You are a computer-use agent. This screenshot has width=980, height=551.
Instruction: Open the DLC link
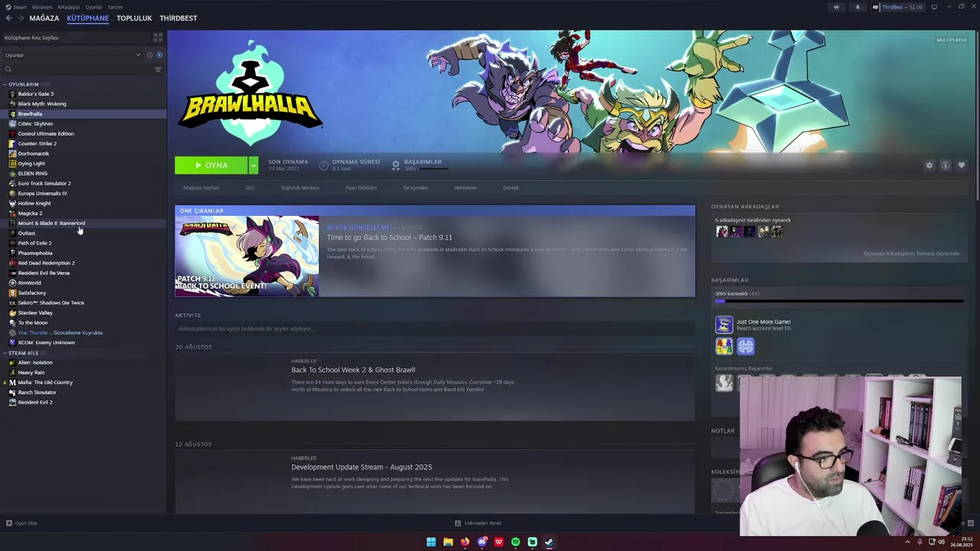coord(250,187)
